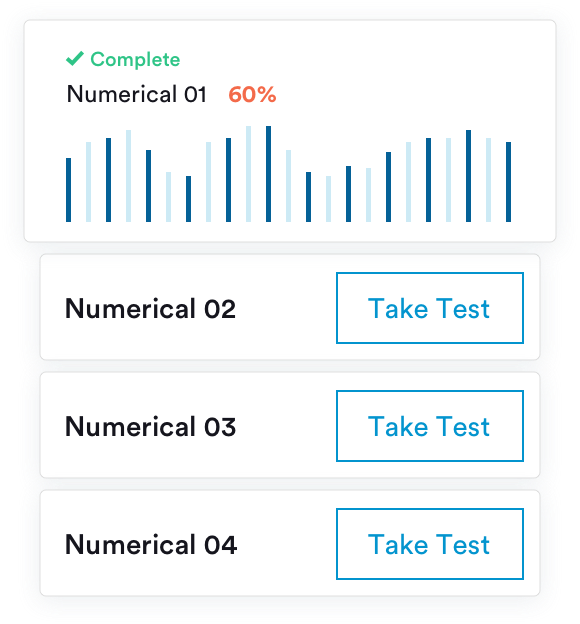Take the Numerical 02 test
Image resolution: width=580 pixels, height=624 pixels.
(x=430, y=308)
